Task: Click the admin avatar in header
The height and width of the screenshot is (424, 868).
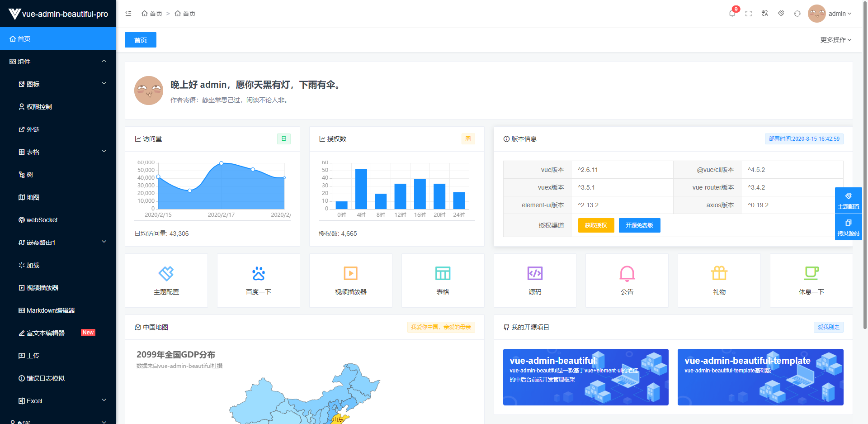Action: coord(817,14)
